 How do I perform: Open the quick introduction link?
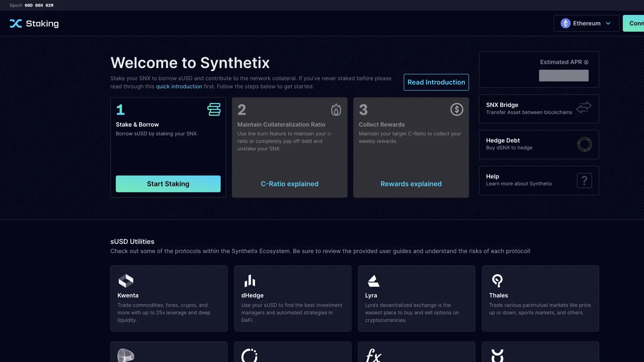(x=179, y=87)
